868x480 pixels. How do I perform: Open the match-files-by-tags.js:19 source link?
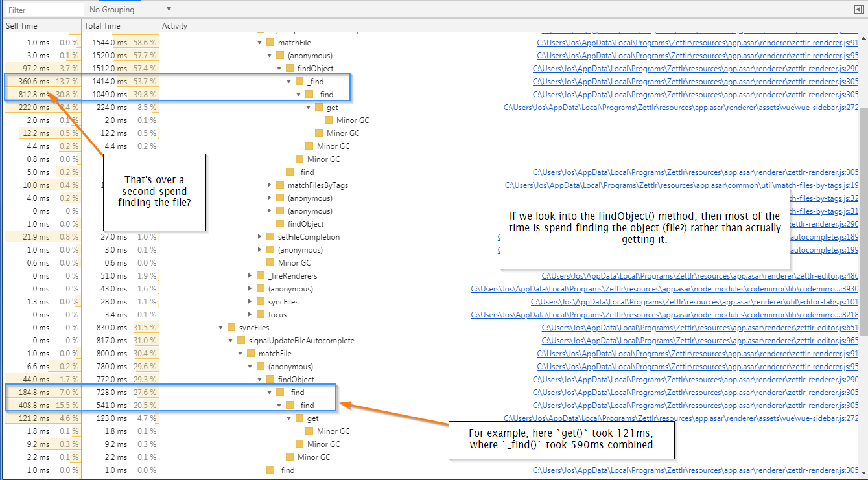682,185
